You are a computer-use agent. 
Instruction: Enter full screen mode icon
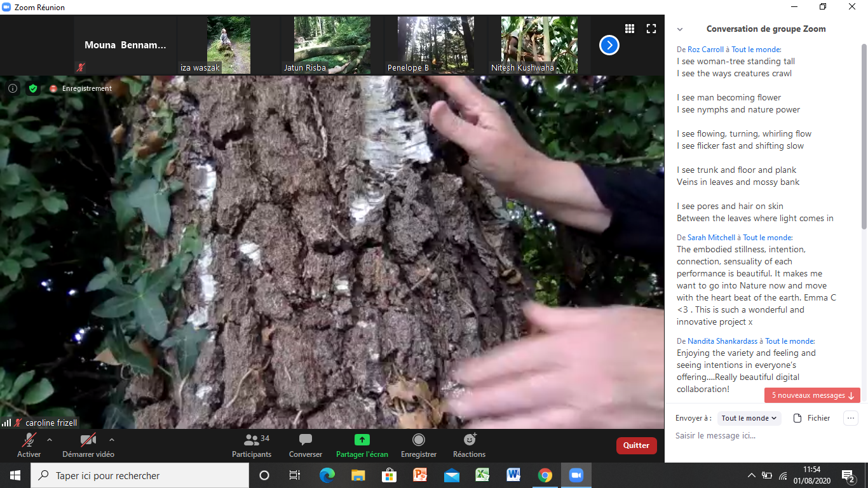tap(651, 29)
